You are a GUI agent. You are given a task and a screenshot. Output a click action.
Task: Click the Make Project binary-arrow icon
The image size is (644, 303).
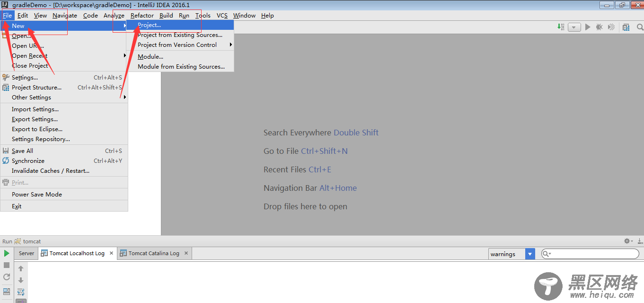(561, 27)
